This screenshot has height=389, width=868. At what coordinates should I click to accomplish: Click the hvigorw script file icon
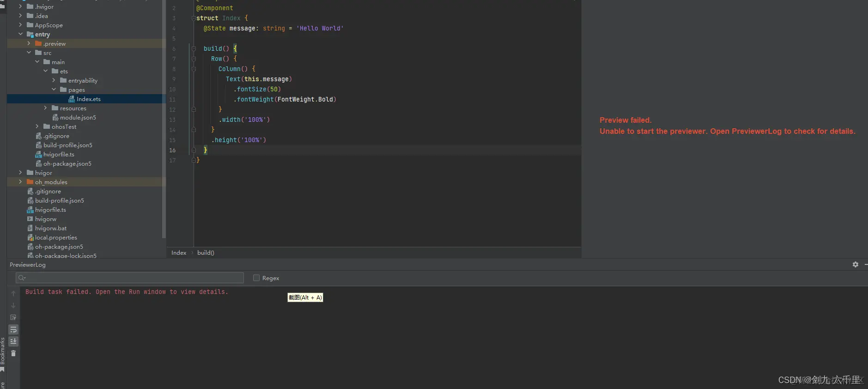pyautogui.click(x=30, y=219)
